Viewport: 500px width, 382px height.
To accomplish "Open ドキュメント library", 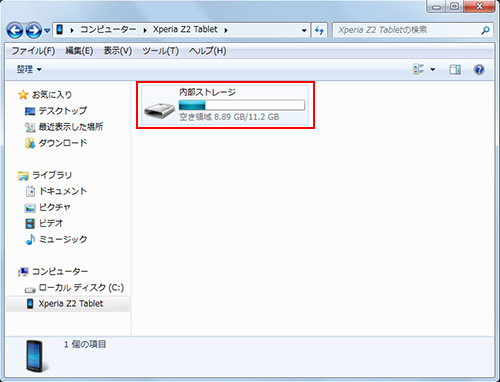I will click(x=63, y=191).
